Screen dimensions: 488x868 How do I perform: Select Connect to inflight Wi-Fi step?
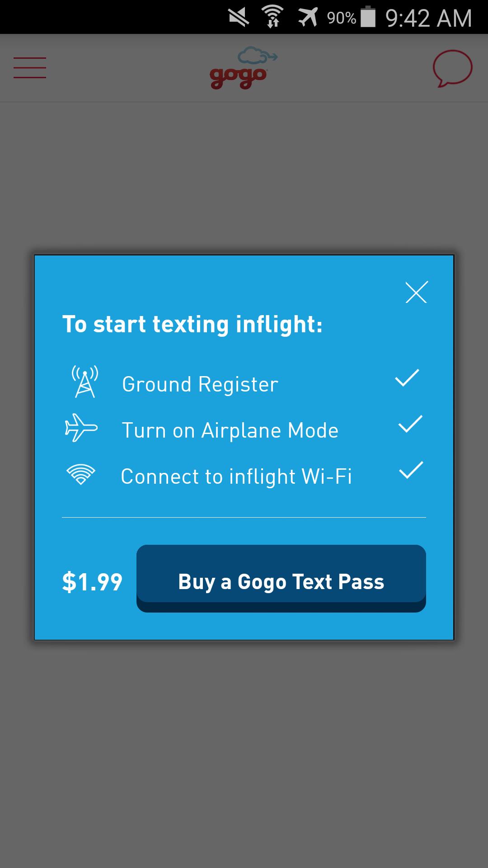click(236, 476)
